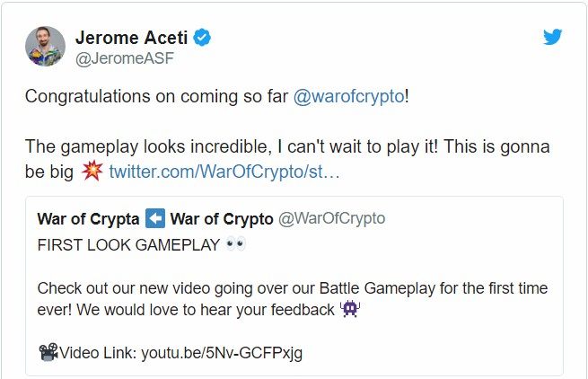Image resolution: width=588 pixels, height=379 pixels.
Task: Click the purple space invader emoji
Action: click(350, 309)
